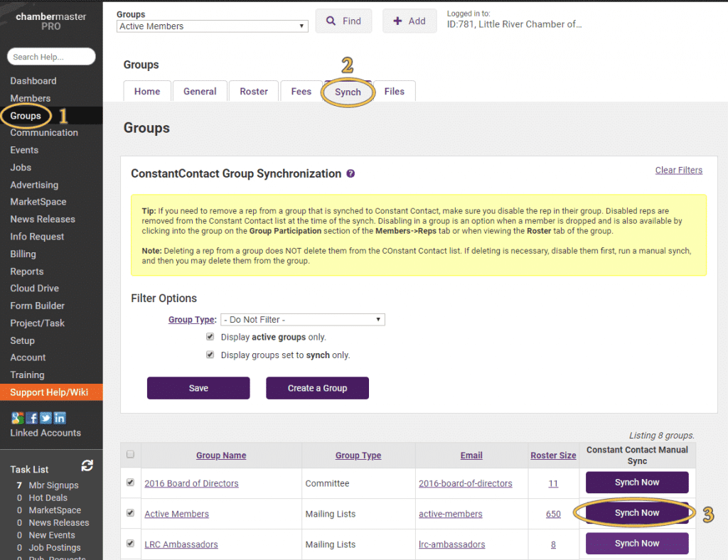Screen dimensions: 728x560
Task: Click the Clear Filters link
Action: tap(679, 171)
